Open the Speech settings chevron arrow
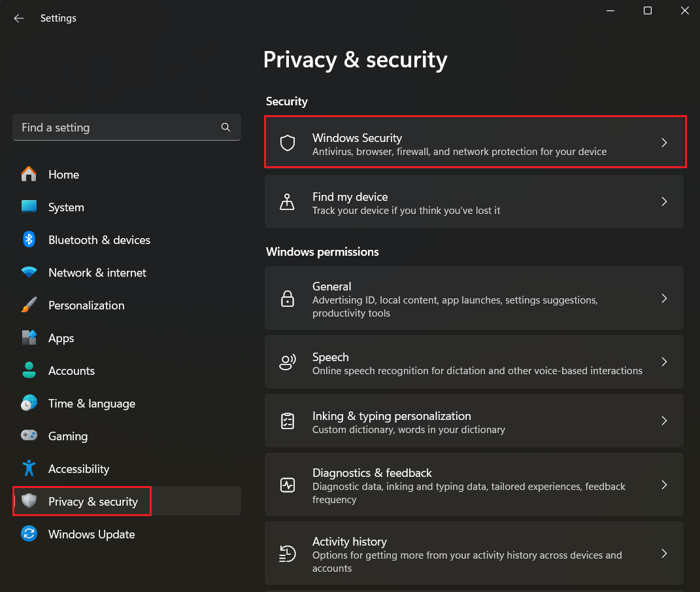Screen dimensions: 700x592 pyautogui.click(x=664, y=362)
